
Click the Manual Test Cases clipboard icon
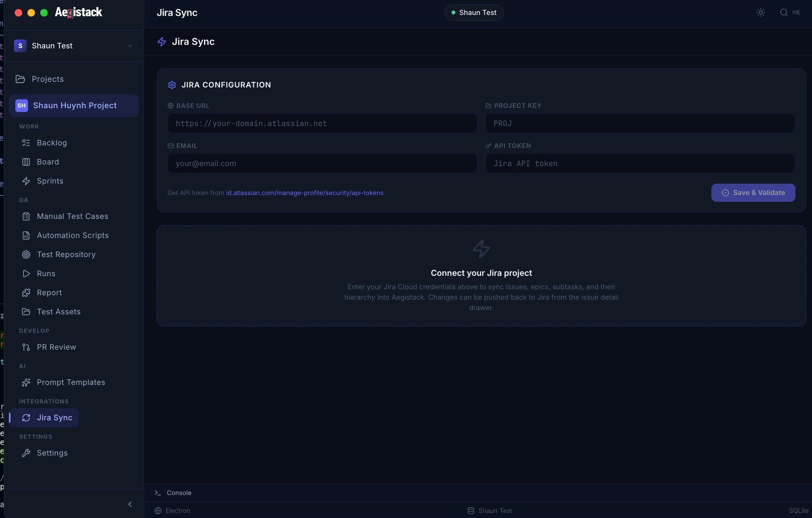[x=26, y=216]
